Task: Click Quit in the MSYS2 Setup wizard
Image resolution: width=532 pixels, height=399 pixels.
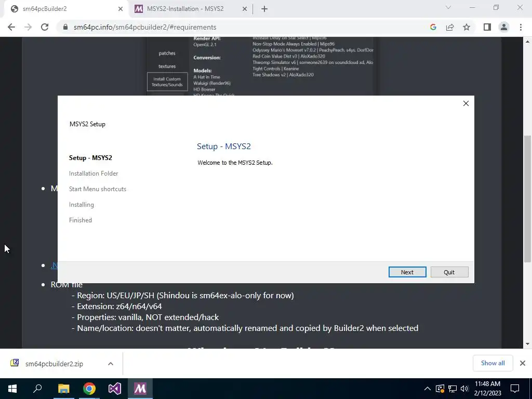Action: tap(449, 272)
